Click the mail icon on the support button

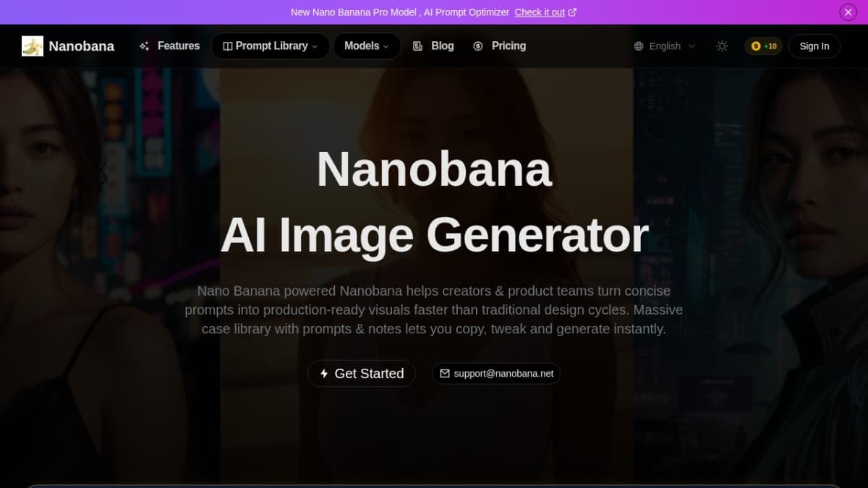pos(444,374)
